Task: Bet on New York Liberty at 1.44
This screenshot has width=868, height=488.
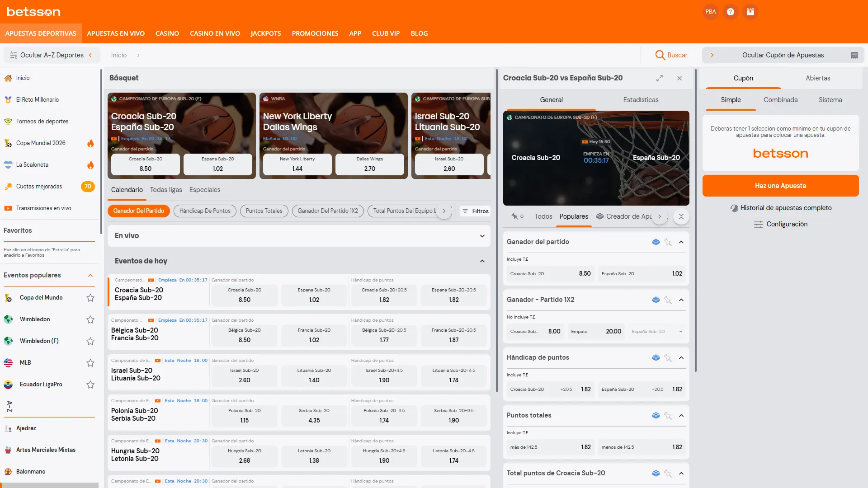Action: point(297,164)
